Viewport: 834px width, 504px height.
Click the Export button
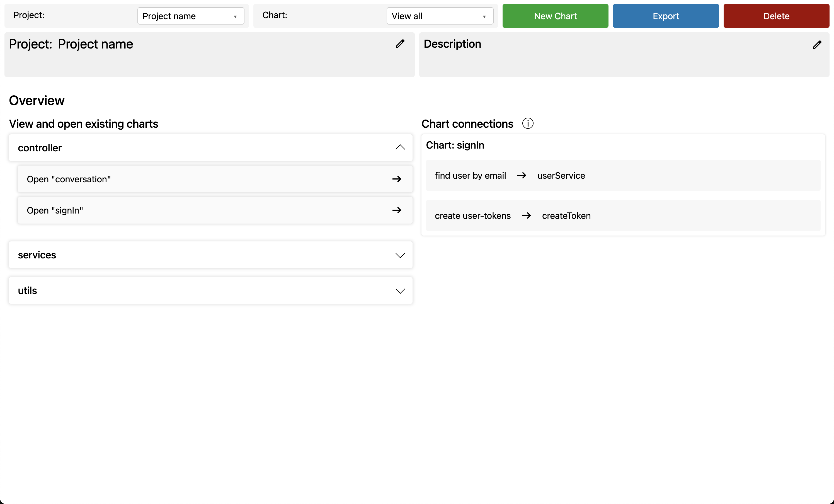[666, 16]
